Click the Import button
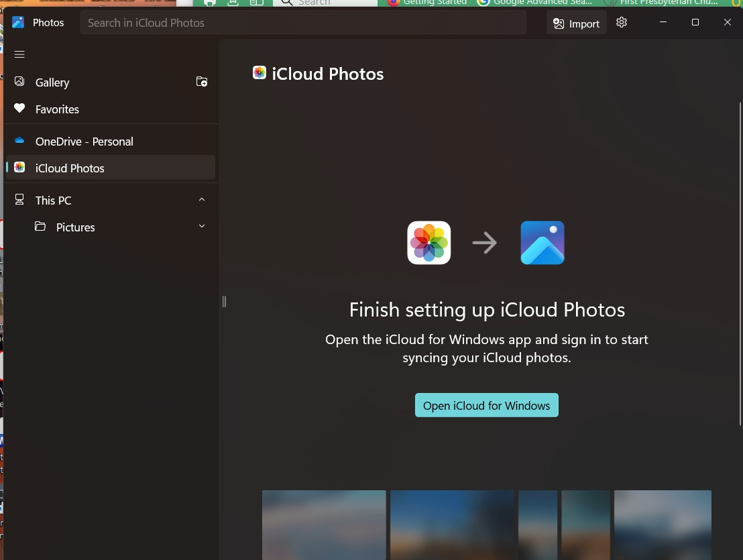743x560 pixels. [576, 23]
